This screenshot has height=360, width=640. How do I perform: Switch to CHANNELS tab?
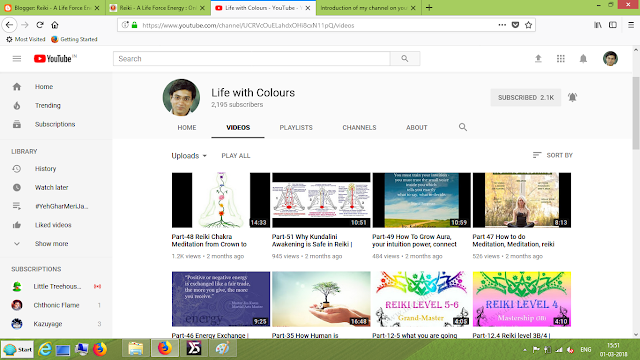tap(359, 128)
